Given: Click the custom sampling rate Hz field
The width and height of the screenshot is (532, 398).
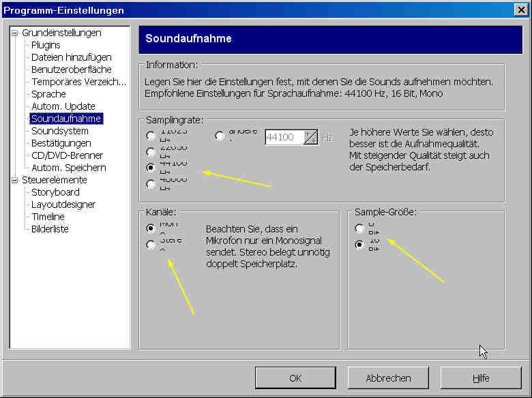Looking at the screenshot, I should 283,137.
